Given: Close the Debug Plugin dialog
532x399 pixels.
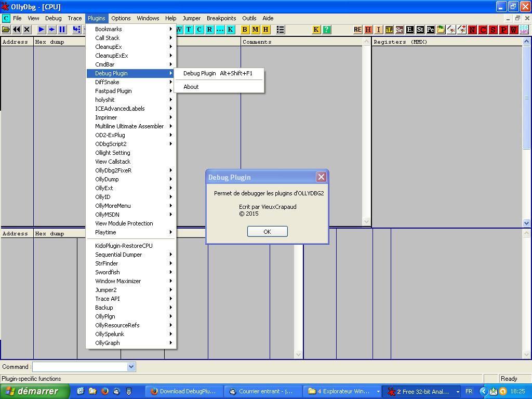Looking at the screenshot, I should click(x=321, y=177).
